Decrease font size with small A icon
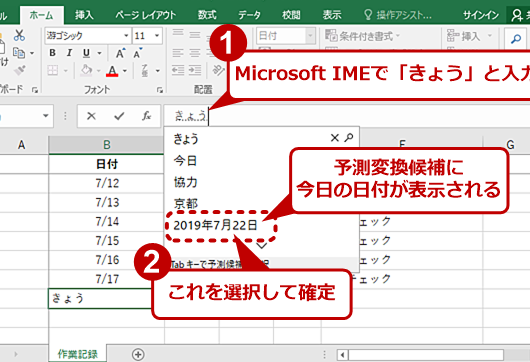530x362 pixels. 138,53
